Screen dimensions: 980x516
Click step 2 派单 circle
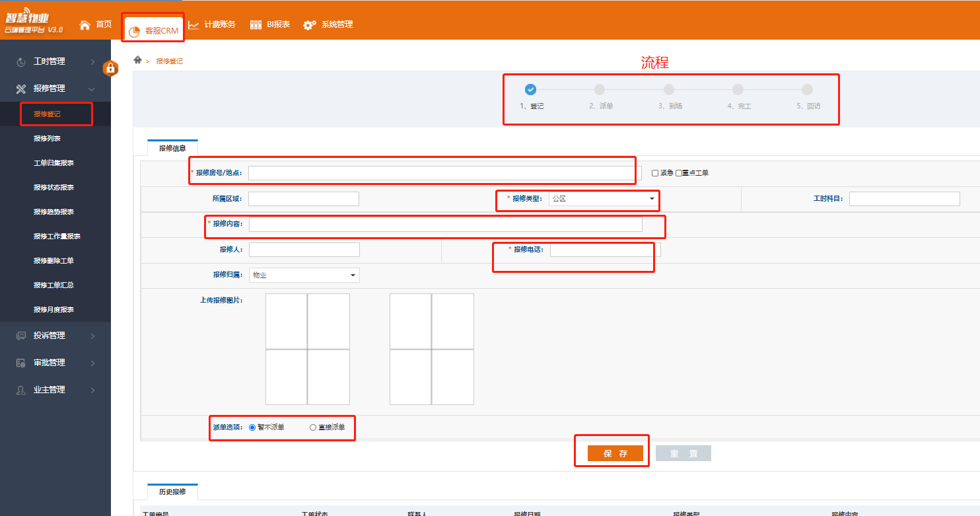click(600, 90)
